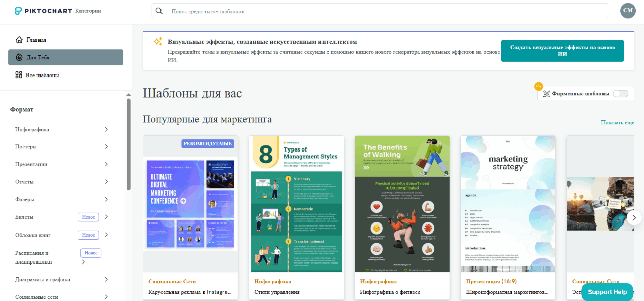The width and height of the screenshot is (644, 301).
Task: Click the Шаблоны для вас heading
Action: click(x=192, y=93)
